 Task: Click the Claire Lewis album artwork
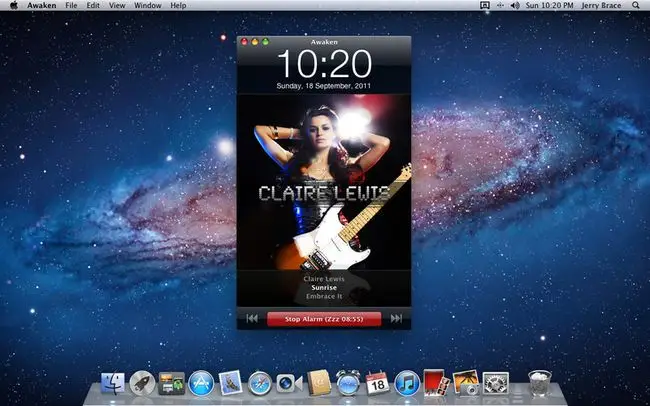324,182
